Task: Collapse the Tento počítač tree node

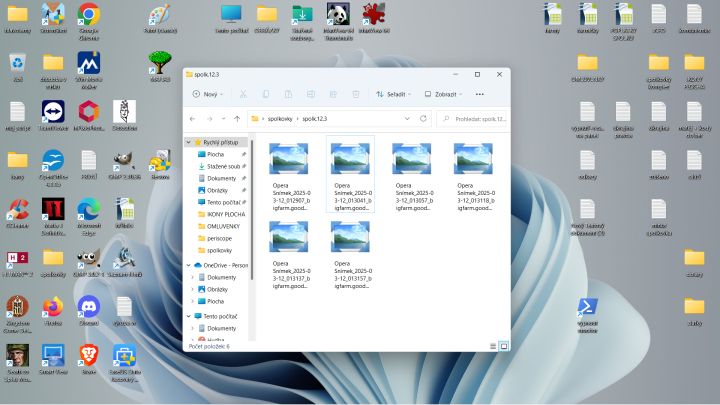Action: (188, 316)
